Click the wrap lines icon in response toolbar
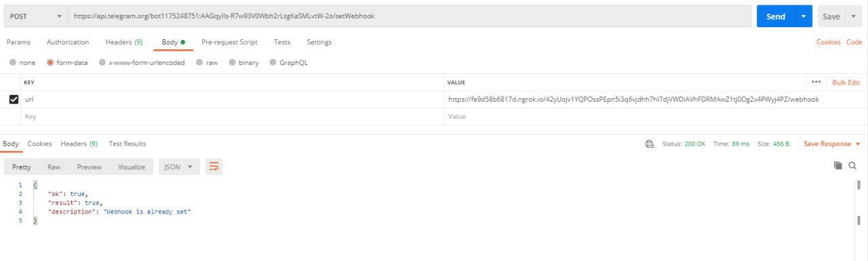Screen dimensions: 868x261 (214, 166)
